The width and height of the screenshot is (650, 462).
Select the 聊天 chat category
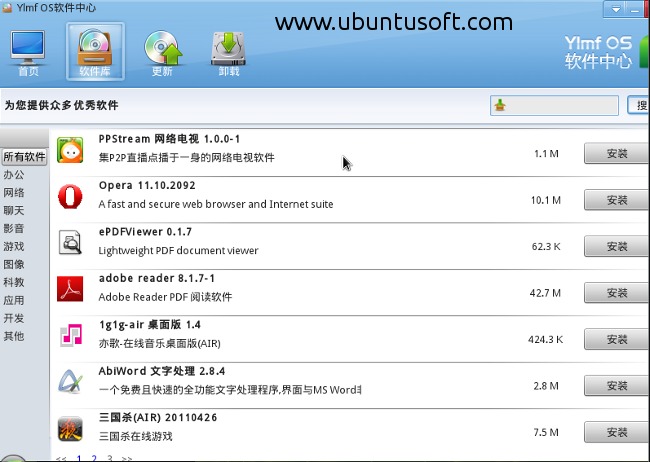tap(14, 210)
